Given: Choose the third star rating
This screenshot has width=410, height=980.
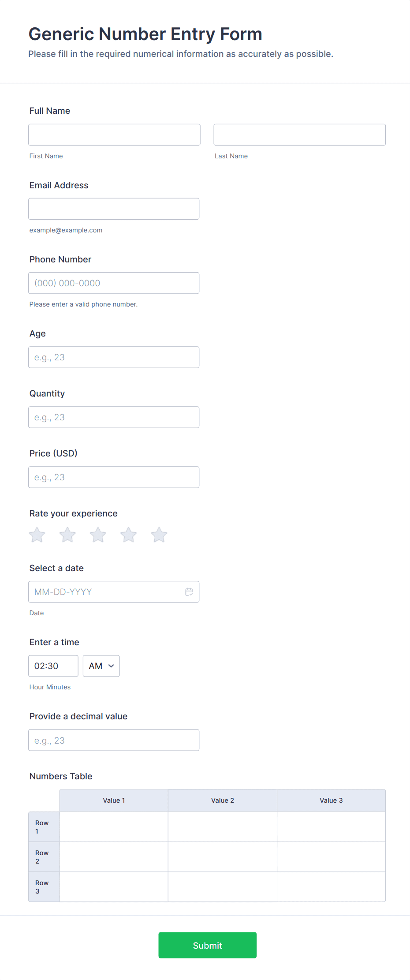Looking at the screenshot, I should (98, 535).
